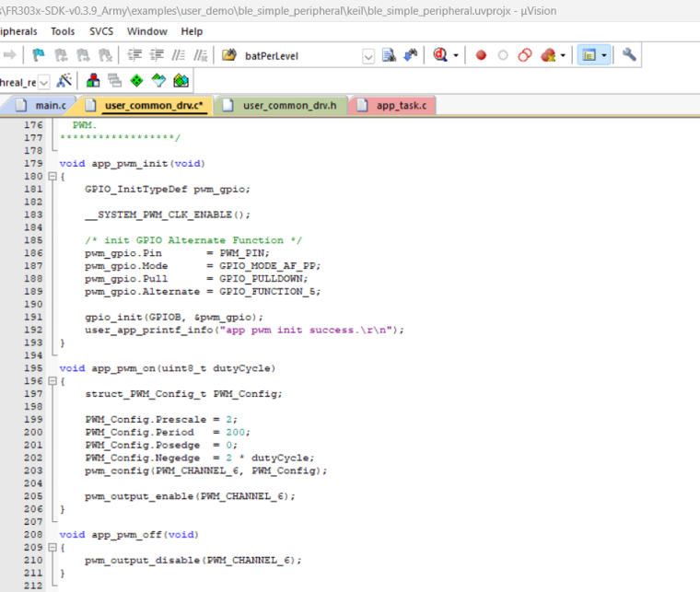Click the indent lines toolbar icon
The height and width of the screenshot is (592, 700).
[x=134, y=55]
